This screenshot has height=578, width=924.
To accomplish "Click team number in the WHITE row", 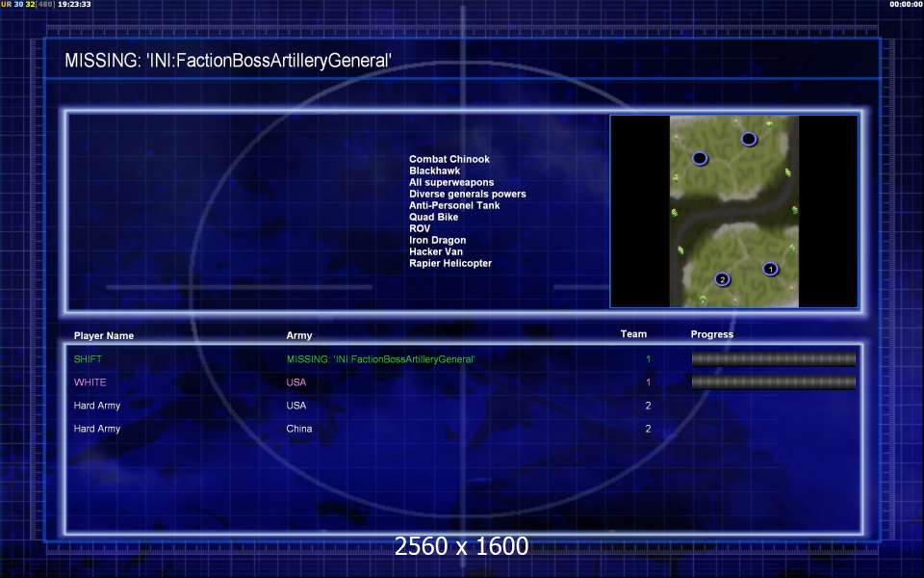I will click(648, 382).
